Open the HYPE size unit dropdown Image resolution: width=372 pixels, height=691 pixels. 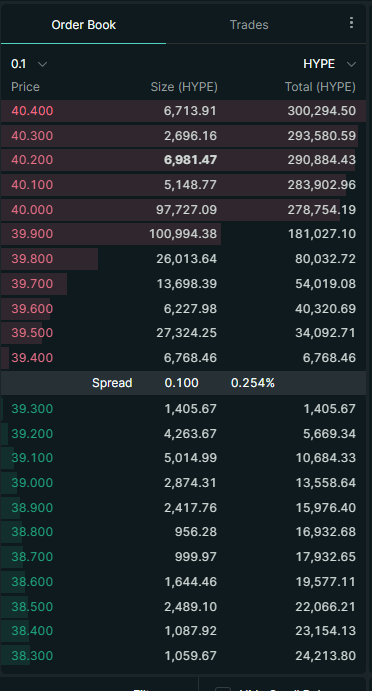pos(329,64)
